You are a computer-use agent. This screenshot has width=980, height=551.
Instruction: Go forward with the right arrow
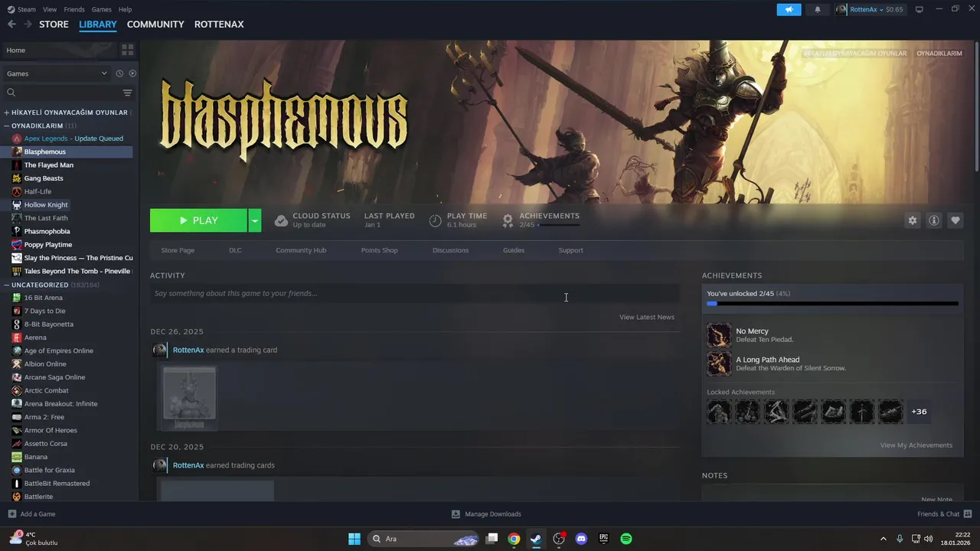(28, 24)
